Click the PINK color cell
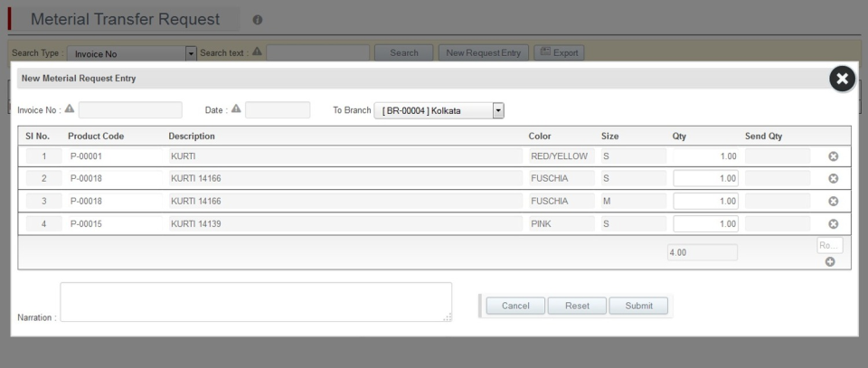Image resolution: width=868 pixels, height=368 pixels. tap(561, 223)
